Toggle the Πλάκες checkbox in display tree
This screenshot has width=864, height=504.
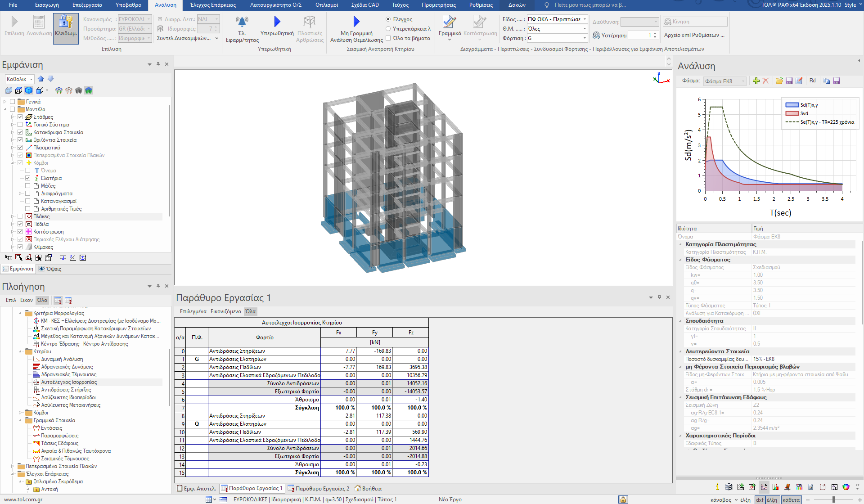click(x=20, y=216)
